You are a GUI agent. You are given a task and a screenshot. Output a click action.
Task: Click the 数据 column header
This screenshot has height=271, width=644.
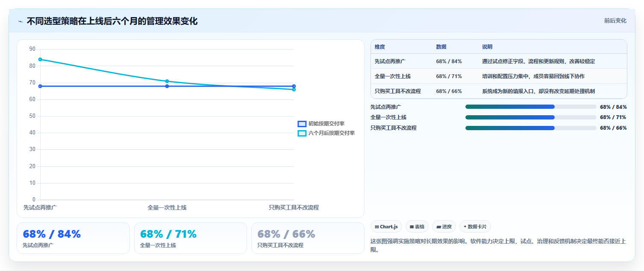coord(441,47)
